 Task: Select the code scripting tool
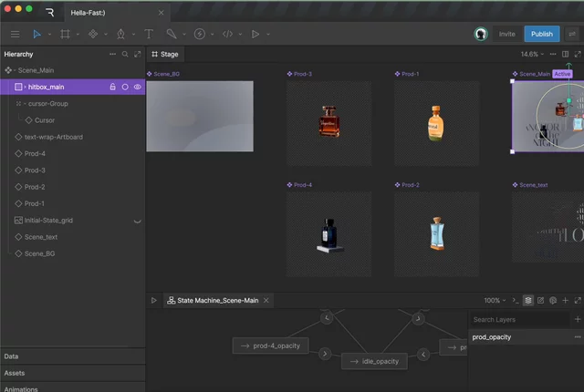(x=227, y=35)
